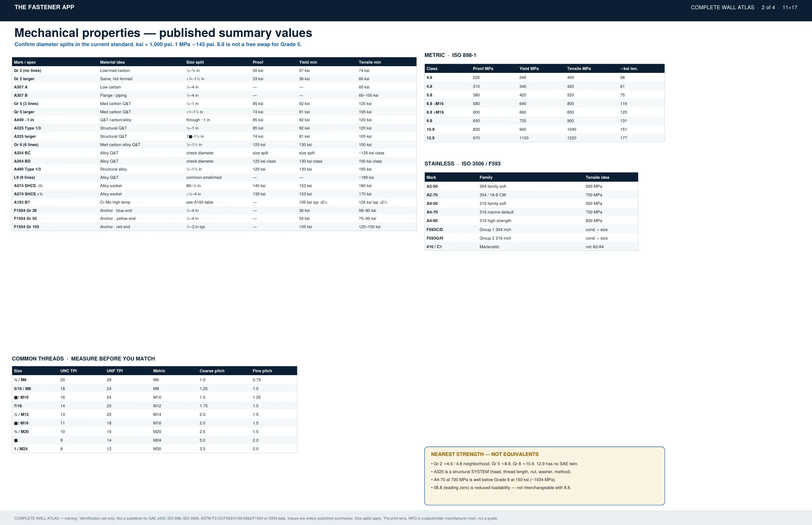This screenshot has width=812, height=525.
Task: Click the COMMON THREADS section heading
Action: click(83, 359)
